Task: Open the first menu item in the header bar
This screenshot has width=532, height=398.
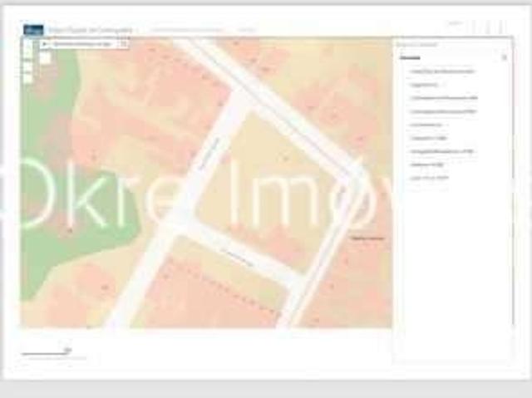Action: [x=186, y=30]
